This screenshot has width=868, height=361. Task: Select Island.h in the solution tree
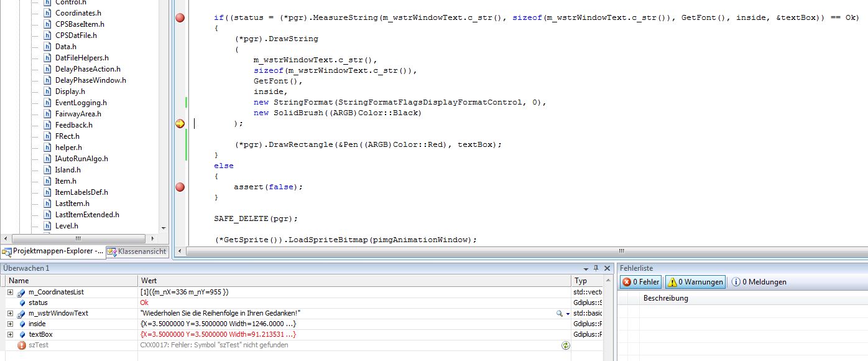67,169
